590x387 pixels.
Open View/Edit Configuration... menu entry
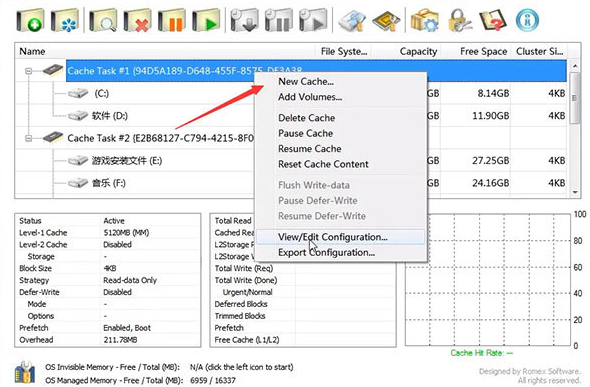coord(341,237)
